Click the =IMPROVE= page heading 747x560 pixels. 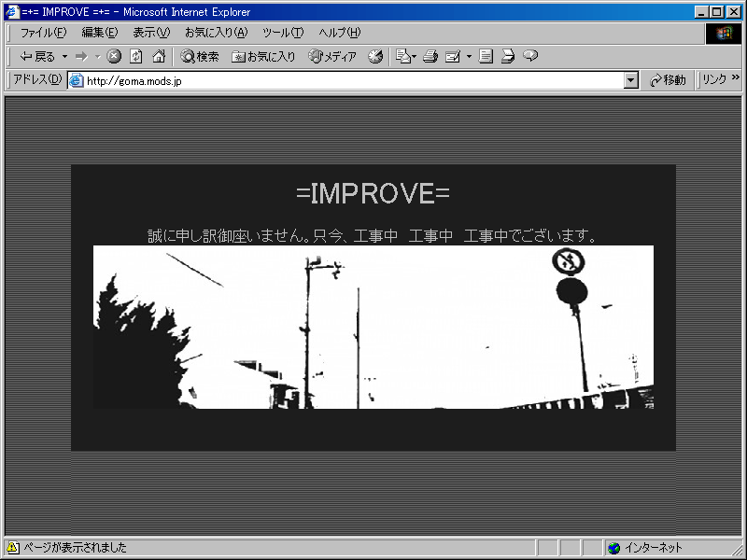[x=373, y=194]
